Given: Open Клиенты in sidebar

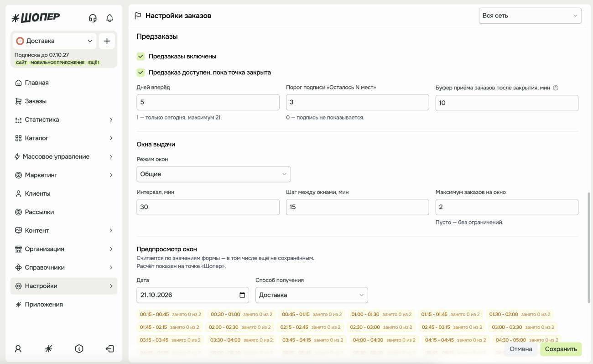Looking at the screenshot, I should pos(64,194).
